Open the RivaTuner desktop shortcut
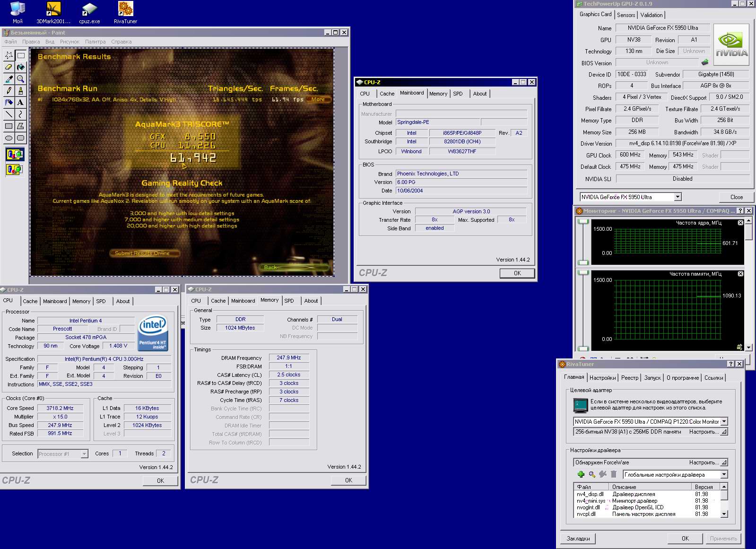 [x=125, y=13]
